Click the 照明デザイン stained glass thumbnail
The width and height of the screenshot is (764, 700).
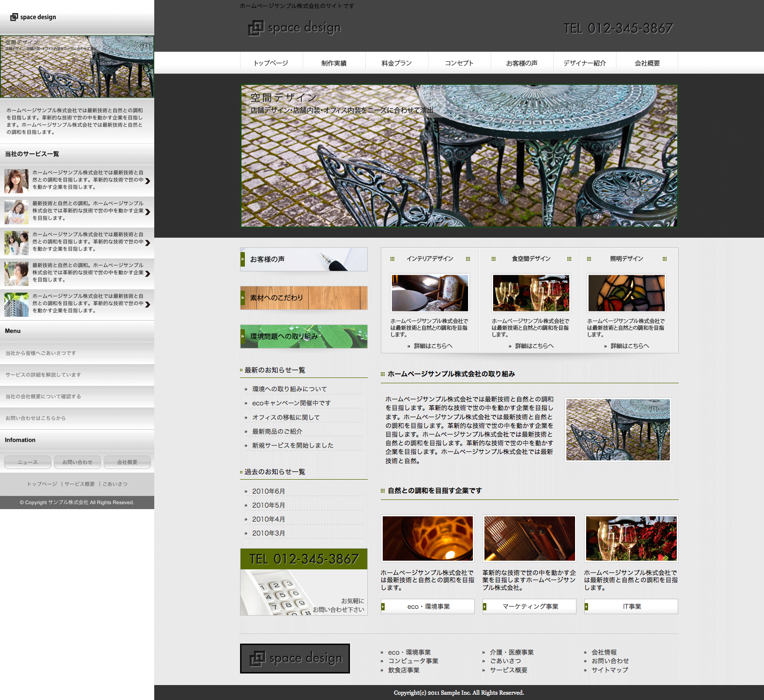click(x=626, y=293)
